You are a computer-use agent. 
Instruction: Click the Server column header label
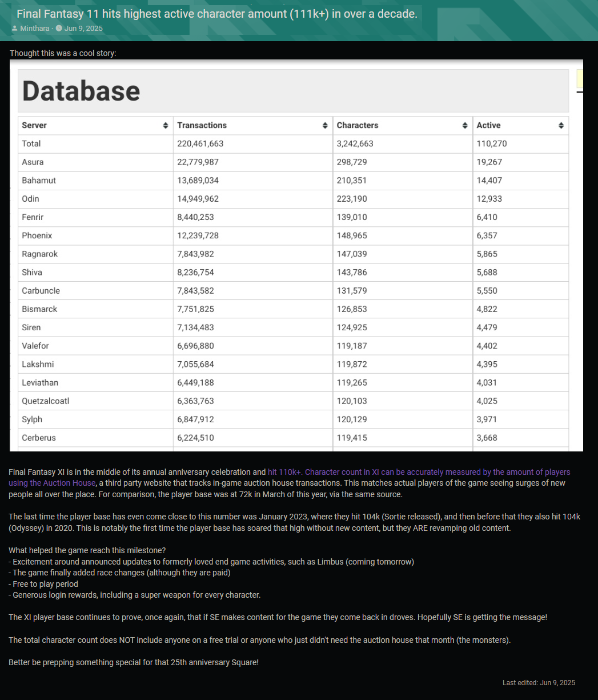click(x=34, y=125)
